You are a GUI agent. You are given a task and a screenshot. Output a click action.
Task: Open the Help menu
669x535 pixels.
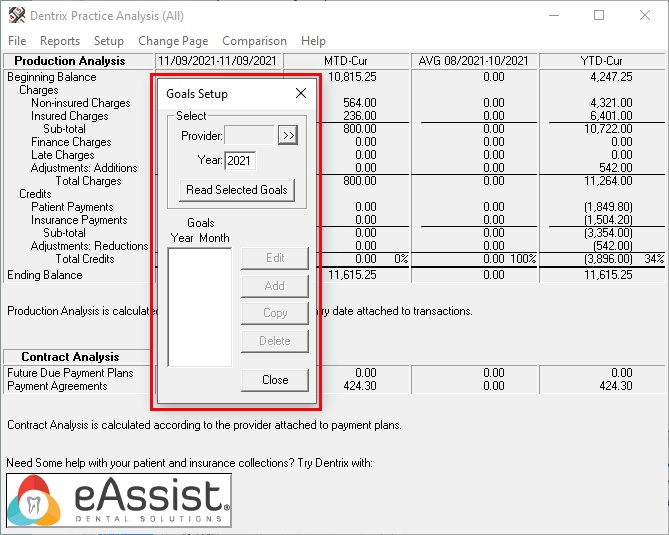click(x=313, y=41)
